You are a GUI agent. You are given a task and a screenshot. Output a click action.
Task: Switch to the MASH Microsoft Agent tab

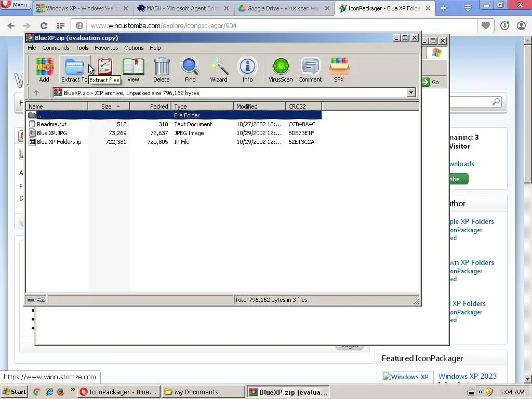pyautogui.click(x=182, y=8)
